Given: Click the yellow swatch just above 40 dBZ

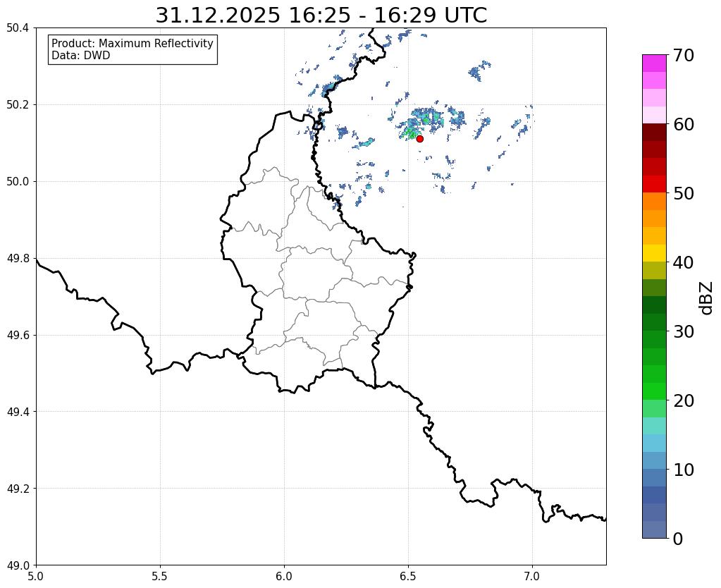Looking at the screenshot, I should (x=654, y=253).
